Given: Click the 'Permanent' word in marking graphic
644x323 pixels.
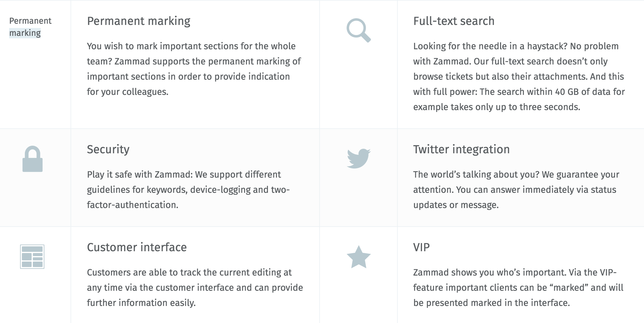Looking at the screenshot, I should [30, 21].
